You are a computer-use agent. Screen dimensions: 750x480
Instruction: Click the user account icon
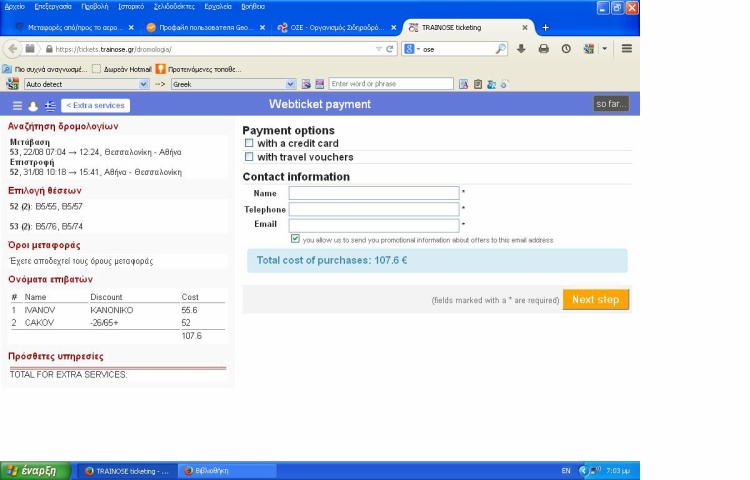point(33,106)
